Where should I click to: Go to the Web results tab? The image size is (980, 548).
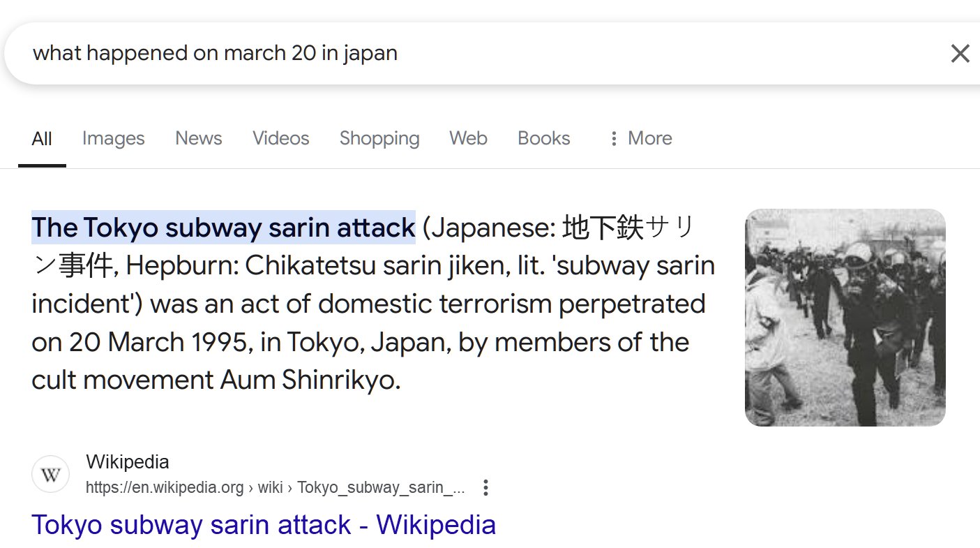[x=468, y=138]
